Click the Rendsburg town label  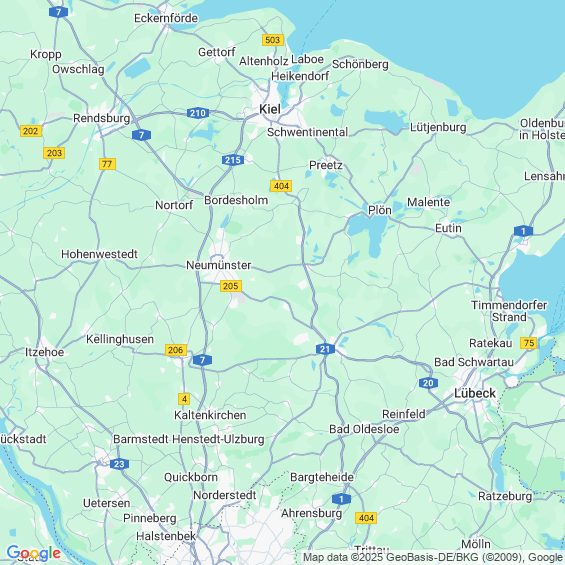102,118
